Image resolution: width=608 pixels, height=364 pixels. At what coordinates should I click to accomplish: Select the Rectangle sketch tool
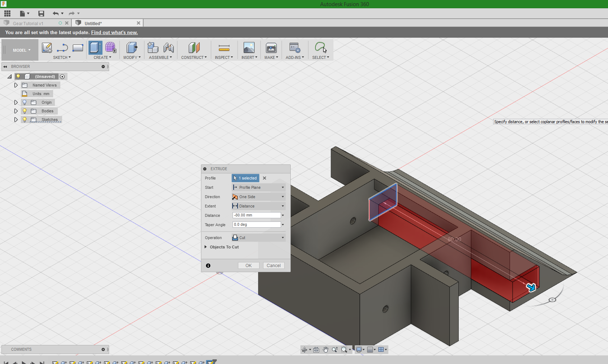[x=78, y=47]
